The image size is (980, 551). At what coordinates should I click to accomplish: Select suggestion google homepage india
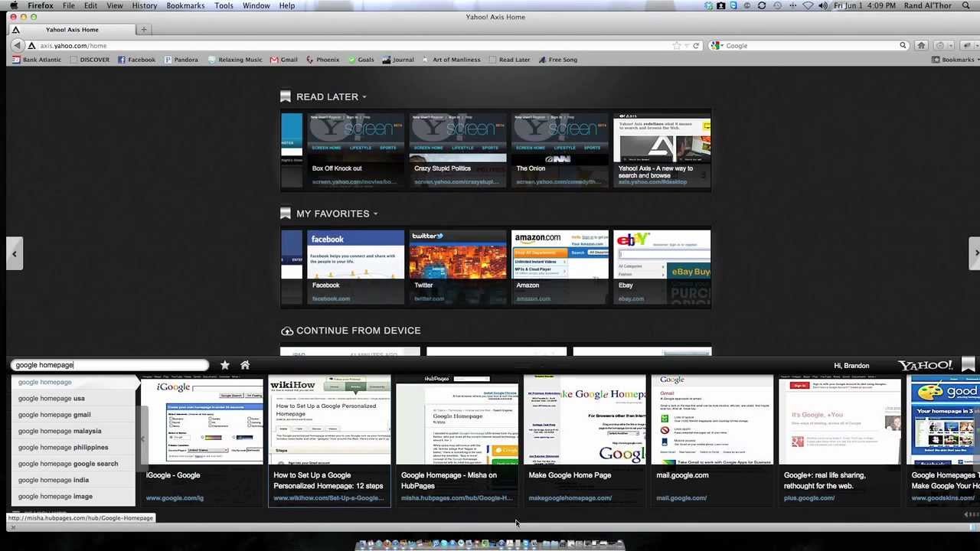coord(73,480)
